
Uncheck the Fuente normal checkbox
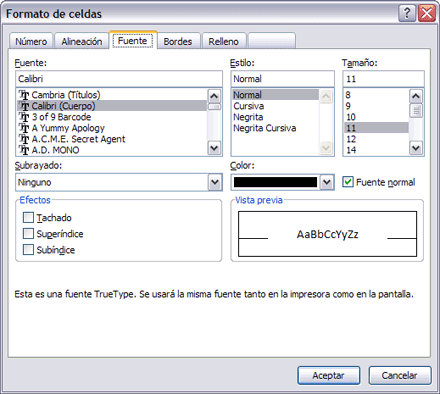point(348,182)
